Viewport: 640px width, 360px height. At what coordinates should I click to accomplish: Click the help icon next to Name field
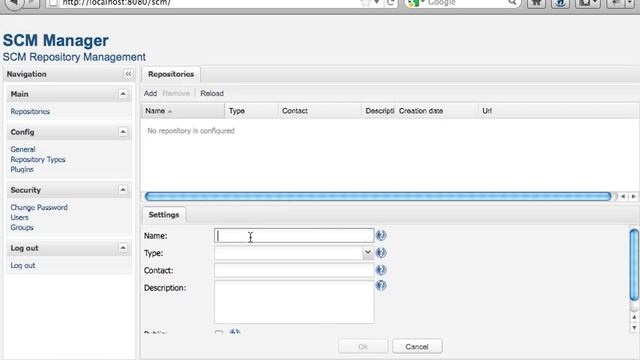point(381,236)
